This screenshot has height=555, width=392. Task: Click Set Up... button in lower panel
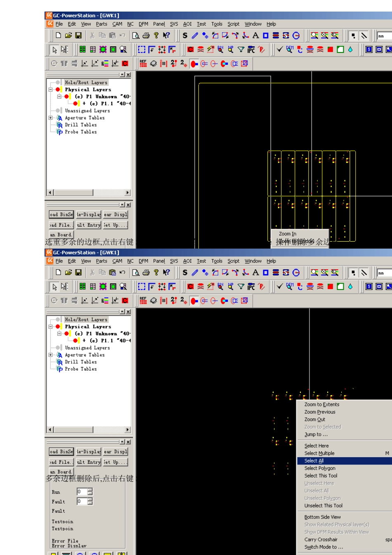coord(116,462)
